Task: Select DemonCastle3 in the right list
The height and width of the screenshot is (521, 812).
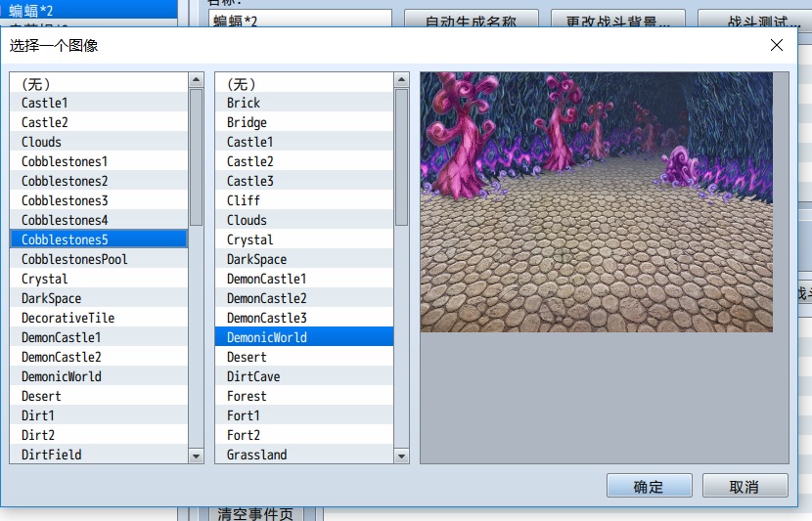Action: (x=304, y=318)
